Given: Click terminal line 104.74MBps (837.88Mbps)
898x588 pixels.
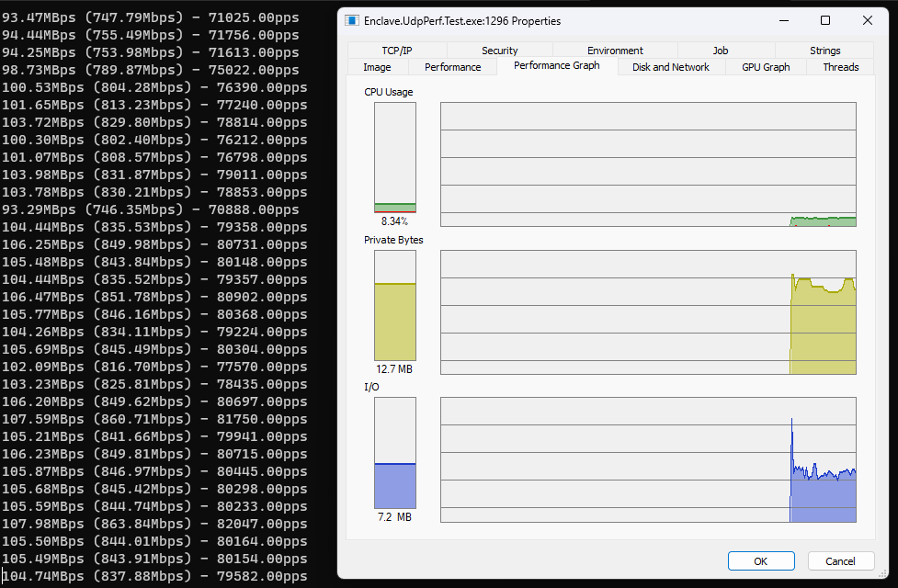Looking at the screenshot, I should 154,576.
